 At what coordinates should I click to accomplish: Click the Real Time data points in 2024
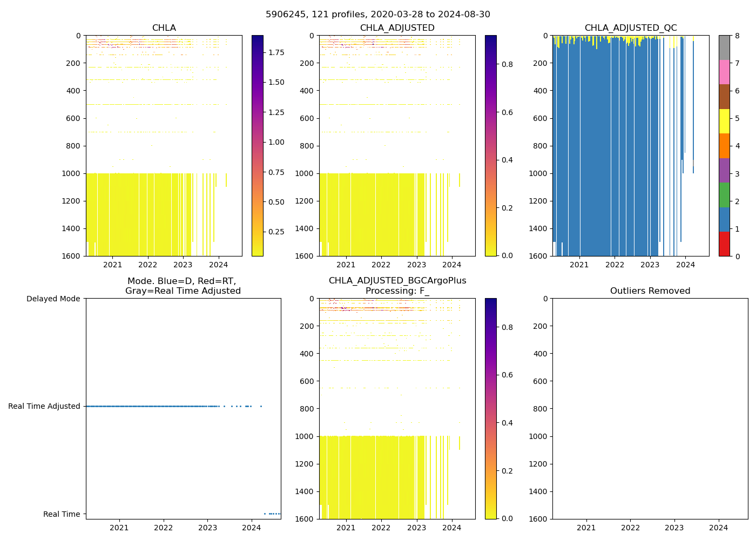273,514
